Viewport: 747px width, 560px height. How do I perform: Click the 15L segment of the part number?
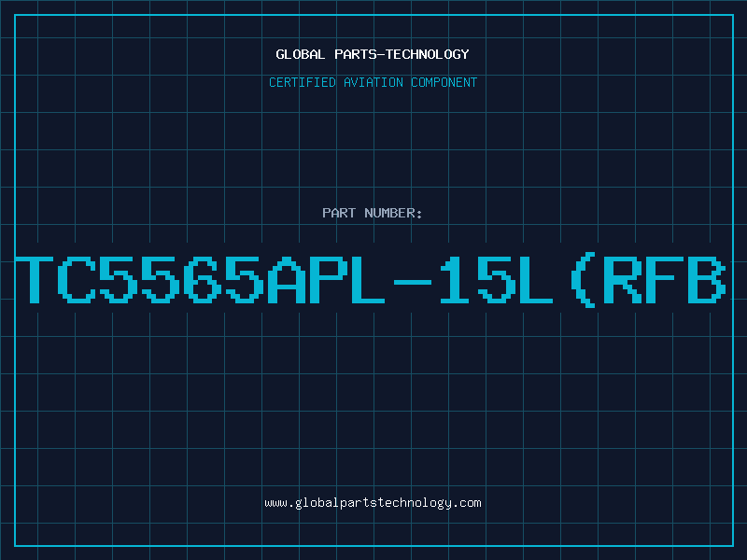tap(496, 280)
